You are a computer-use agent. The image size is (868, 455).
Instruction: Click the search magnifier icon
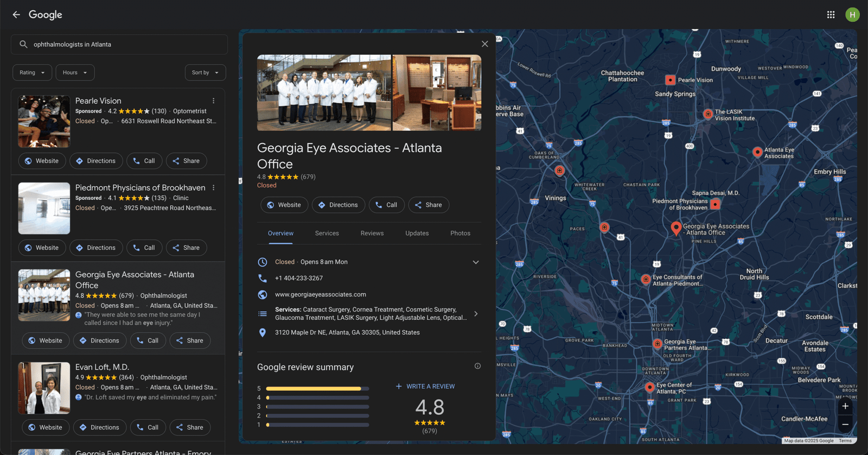click(23, 45)
